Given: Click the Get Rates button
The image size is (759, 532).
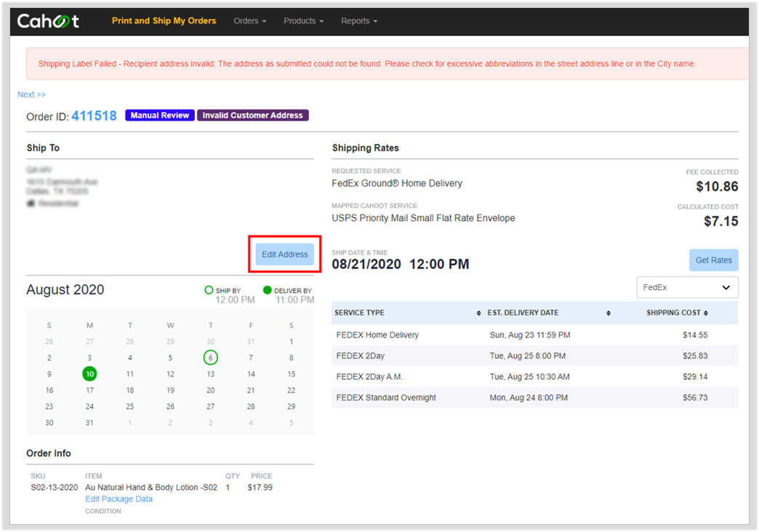Looking at the screenshot, I should coord(713,260).
